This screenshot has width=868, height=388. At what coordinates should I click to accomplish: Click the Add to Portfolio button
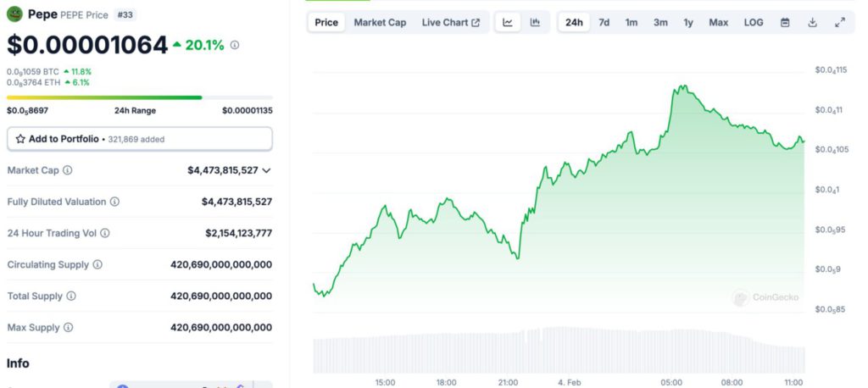140,138
